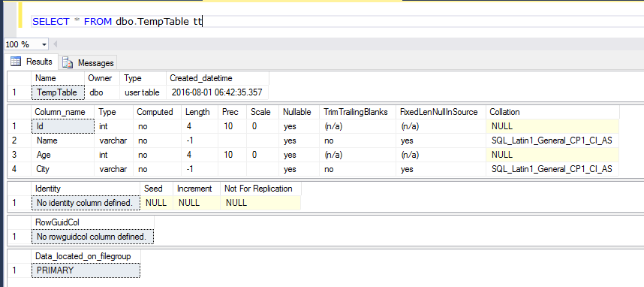Click the Data_located_on_filegroup header
This screenshot has height=287, width=644.
tap(86, 257)
